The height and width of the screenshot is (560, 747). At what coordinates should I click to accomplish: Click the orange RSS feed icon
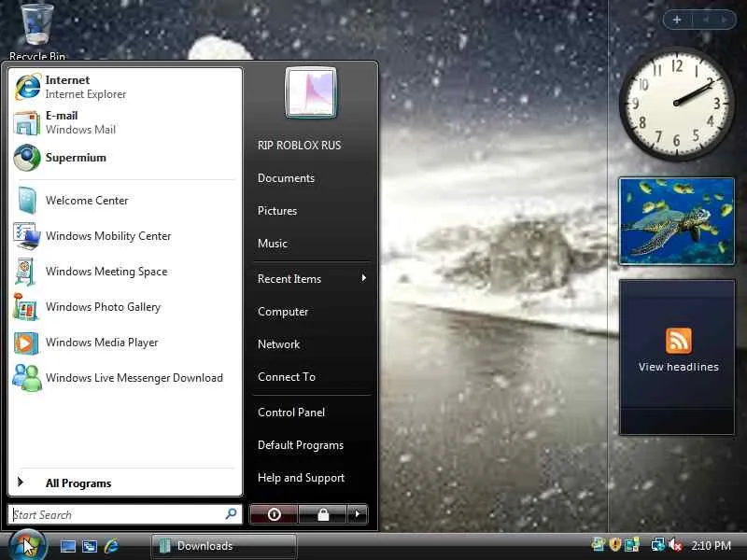pyautogui.click(x=679, y=341)
